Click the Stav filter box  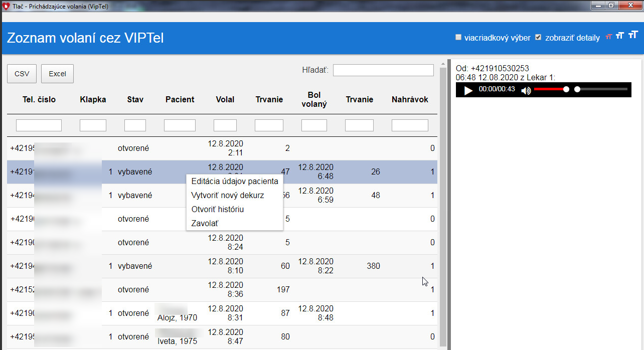pos(135,125)
